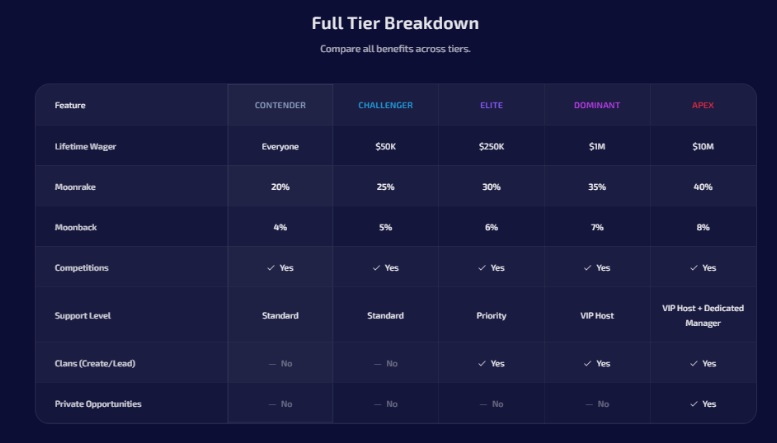Click the Lifetime Wager row label
Image resolution: width=777 pixels, height=443 pixels.
(85, 147)
